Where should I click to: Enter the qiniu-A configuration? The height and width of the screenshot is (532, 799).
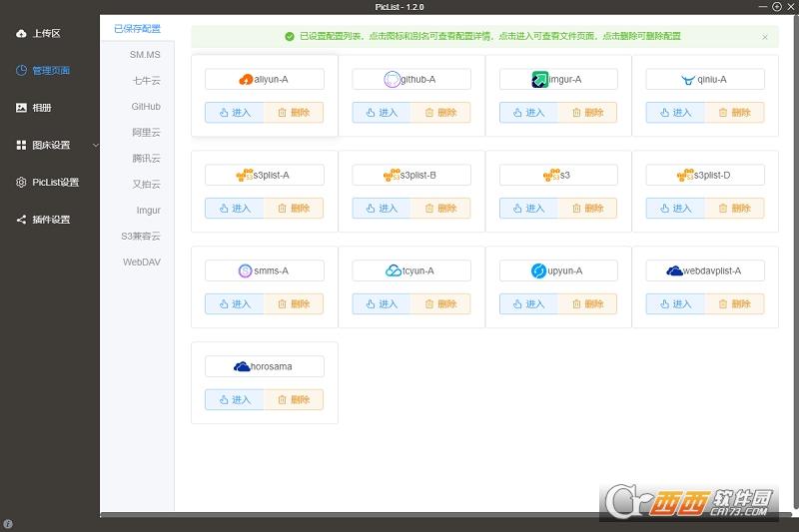[x=675, y=113]
